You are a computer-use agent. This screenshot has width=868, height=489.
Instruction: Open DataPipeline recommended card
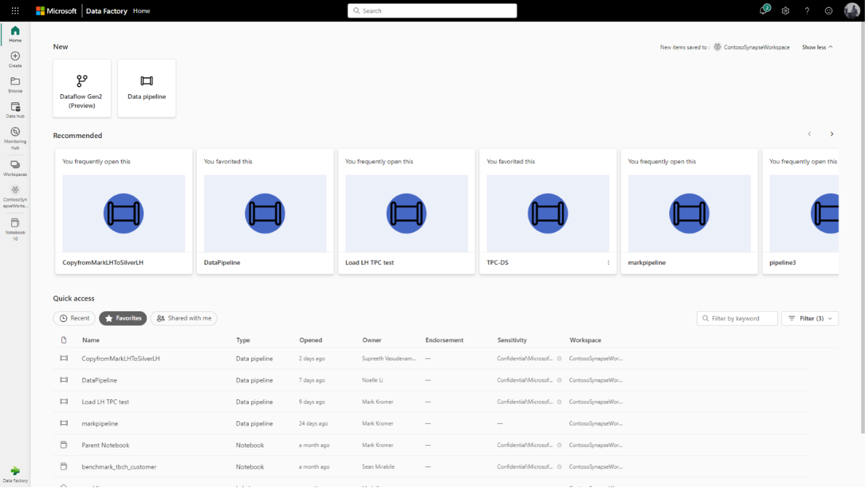265,212
